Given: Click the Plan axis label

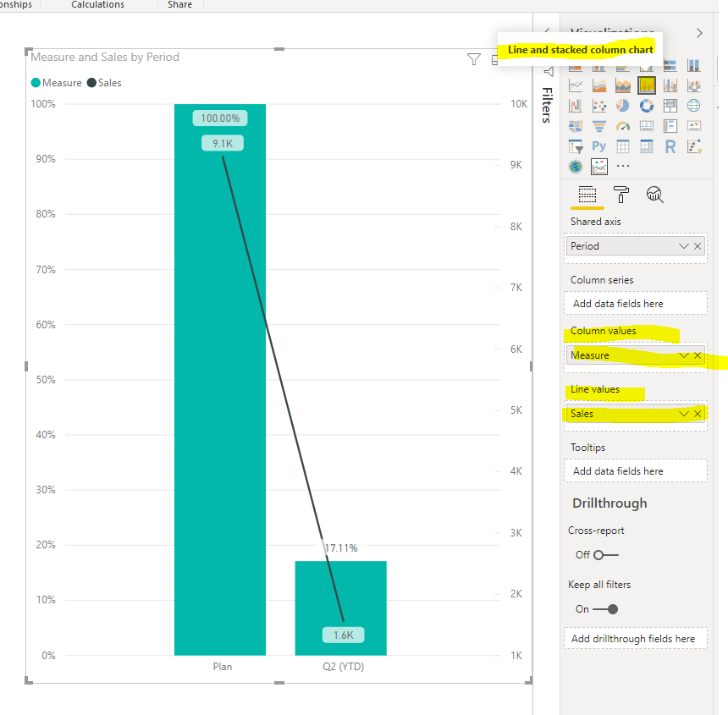Looking at the screenshot, I should tap(223, 667).
